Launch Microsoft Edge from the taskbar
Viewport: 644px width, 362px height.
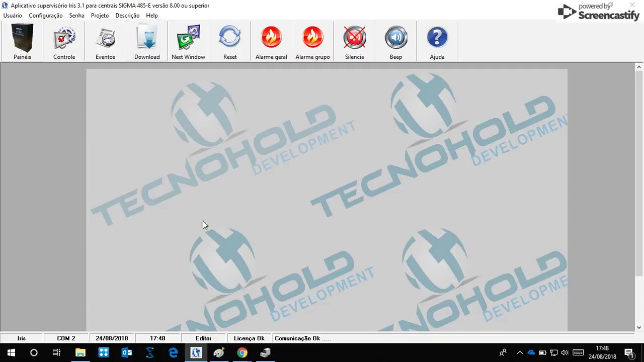[x=173, y=353]
